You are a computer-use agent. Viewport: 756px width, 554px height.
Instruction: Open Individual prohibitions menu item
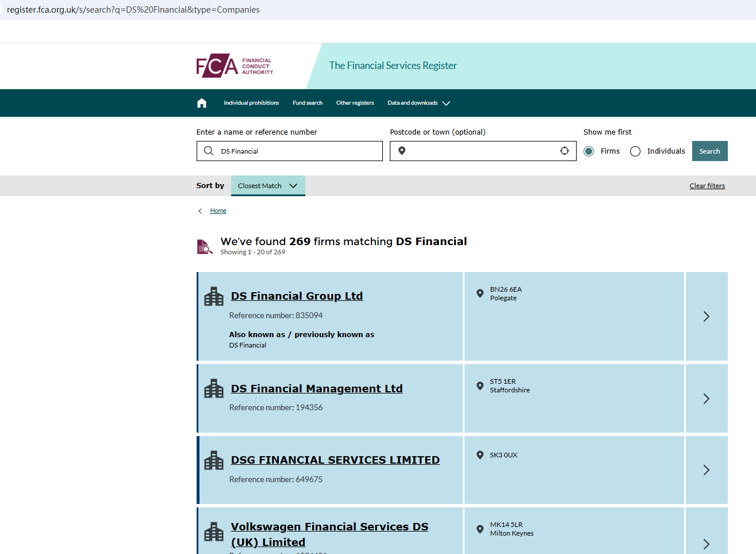point(251,103)
